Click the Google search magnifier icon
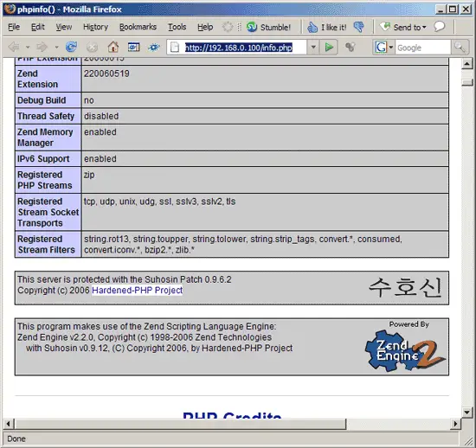The width and height of the screenshot is (476, 448). 460,48
